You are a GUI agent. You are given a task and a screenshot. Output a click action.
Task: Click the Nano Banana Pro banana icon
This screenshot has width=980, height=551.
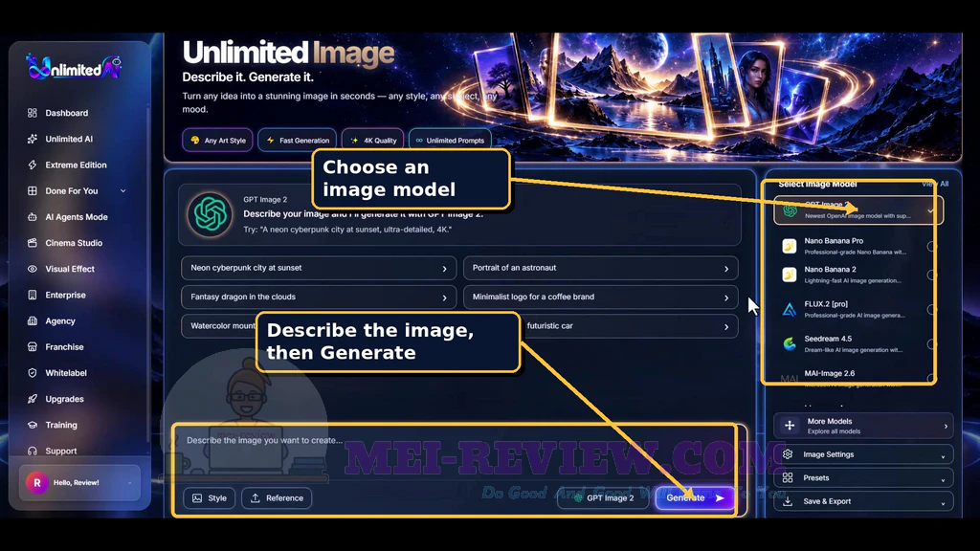point(790,246)
